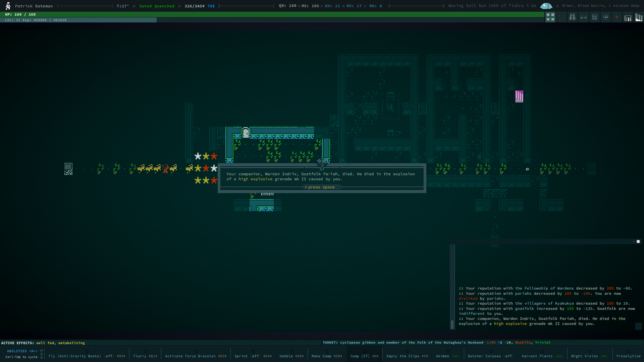The width and height of the screenshot is (644, 362).
Task: Toggle Night Vision ability
Action: [x=589, y=356]
